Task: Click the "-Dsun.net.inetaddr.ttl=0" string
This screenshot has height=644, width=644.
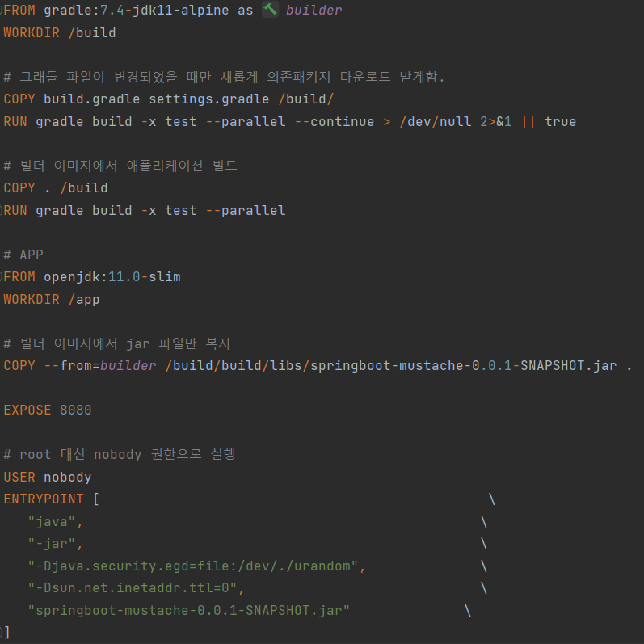Action: coord(133,587)
